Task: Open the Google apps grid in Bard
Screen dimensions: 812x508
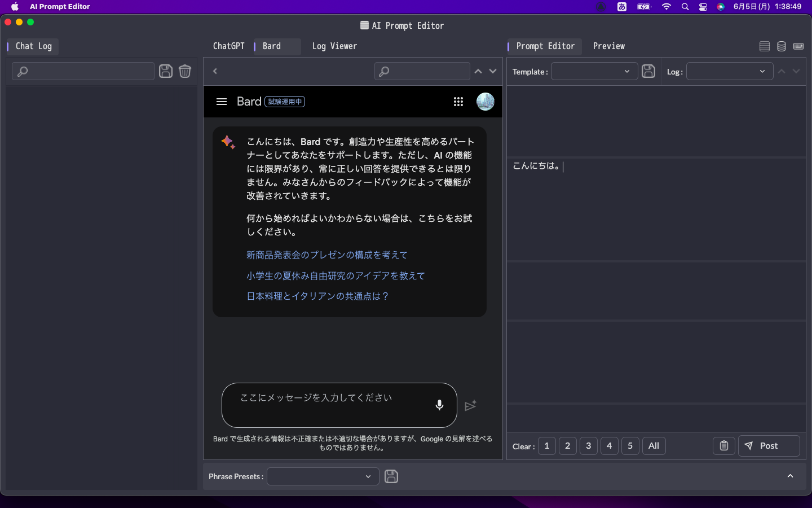Action: (458, 102)
